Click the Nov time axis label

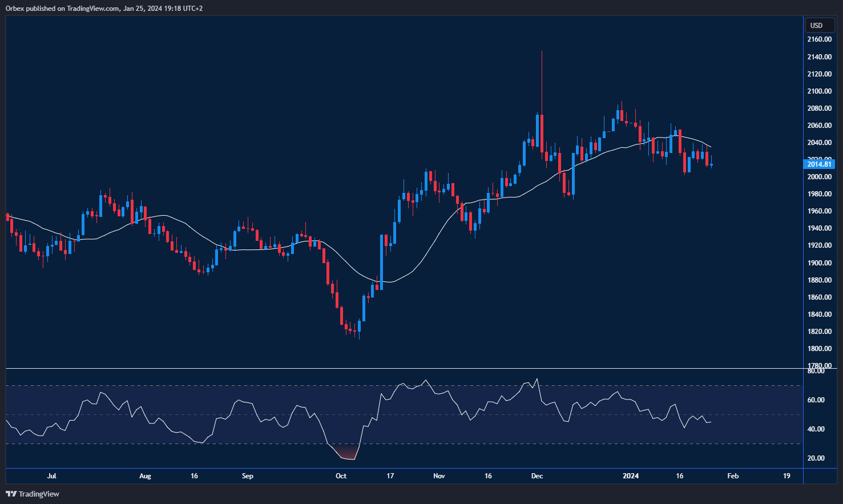coord(439,476)
